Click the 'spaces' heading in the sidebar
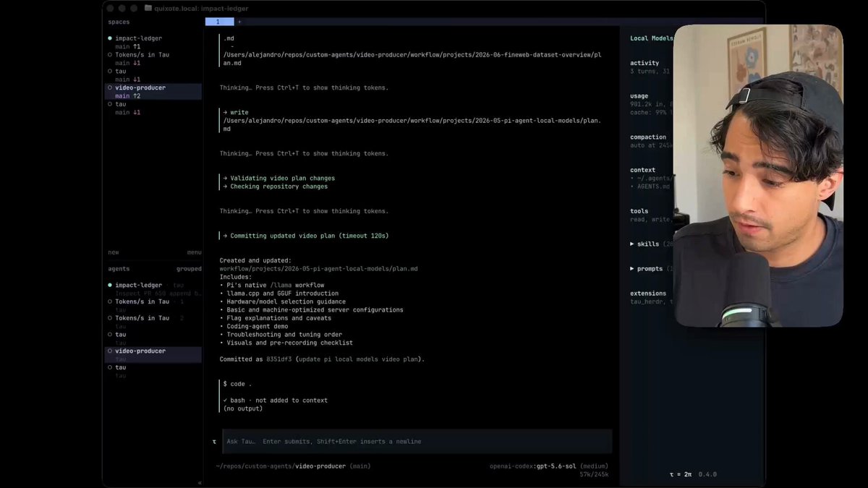868x488 pixels. pyautogui.click(x=119, y=22)
